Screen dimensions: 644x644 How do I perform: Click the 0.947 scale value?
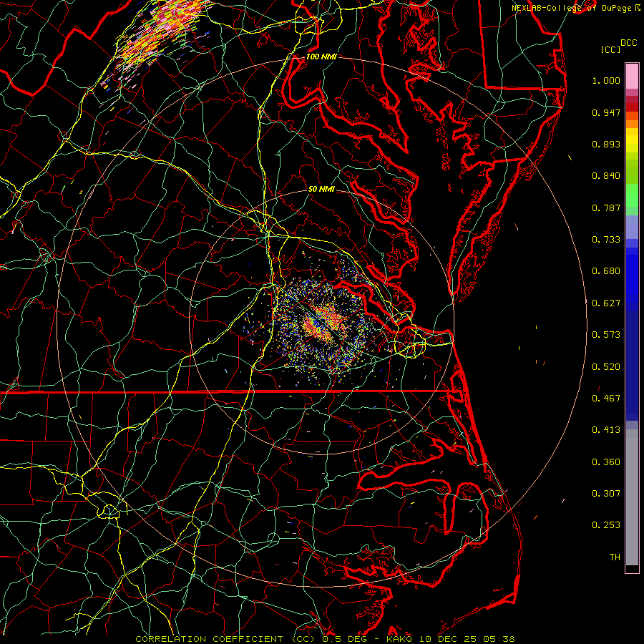coord(606,112)
